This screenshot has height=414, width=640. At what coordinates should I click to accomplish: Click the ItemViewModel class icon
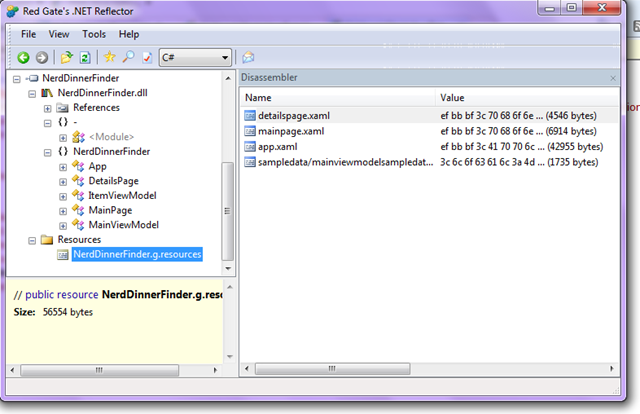[78, 196]
